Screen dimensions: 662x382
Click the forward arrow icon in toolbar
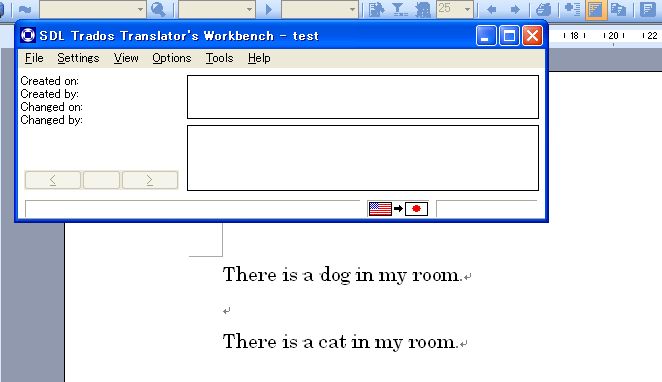tap(515, 9)
